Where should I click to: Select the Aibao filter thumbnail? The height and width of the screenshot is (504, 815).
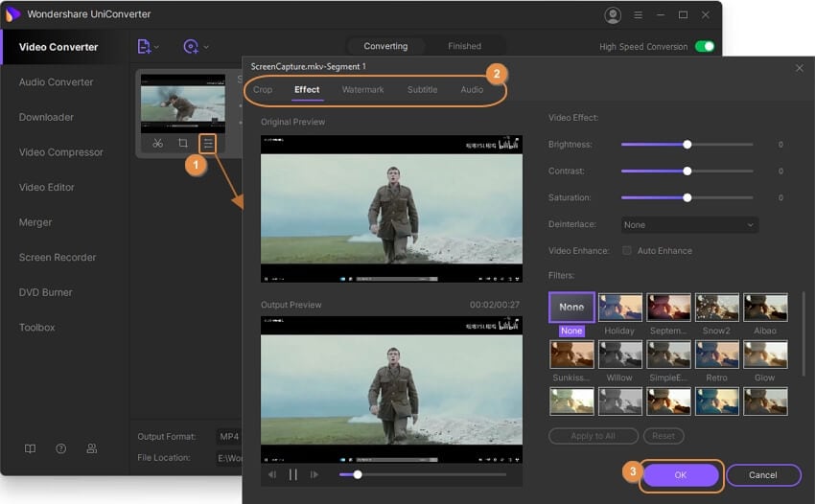pos(765,307)
